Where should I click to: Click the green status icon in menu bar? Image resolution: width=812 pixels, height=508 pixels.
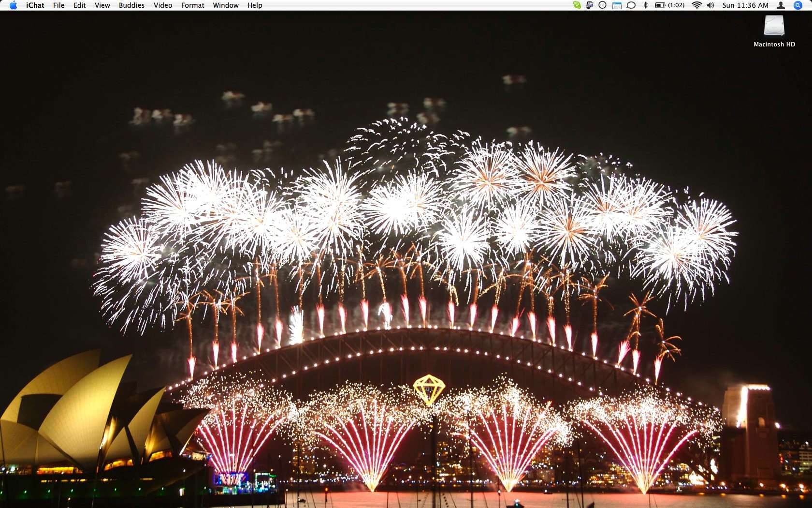click(577, 5)
